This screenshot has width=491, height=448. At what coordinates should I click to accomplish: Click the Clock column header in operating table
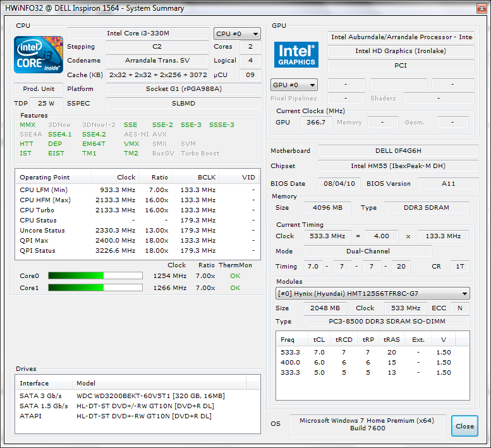(x=115, y=177)
